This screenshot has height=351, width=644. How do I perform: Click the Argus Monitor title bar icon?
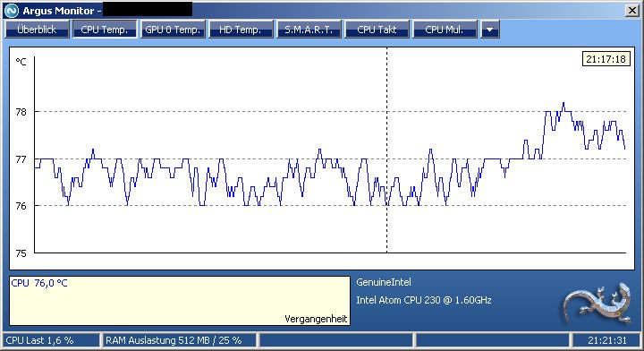[x=11, y=10]
